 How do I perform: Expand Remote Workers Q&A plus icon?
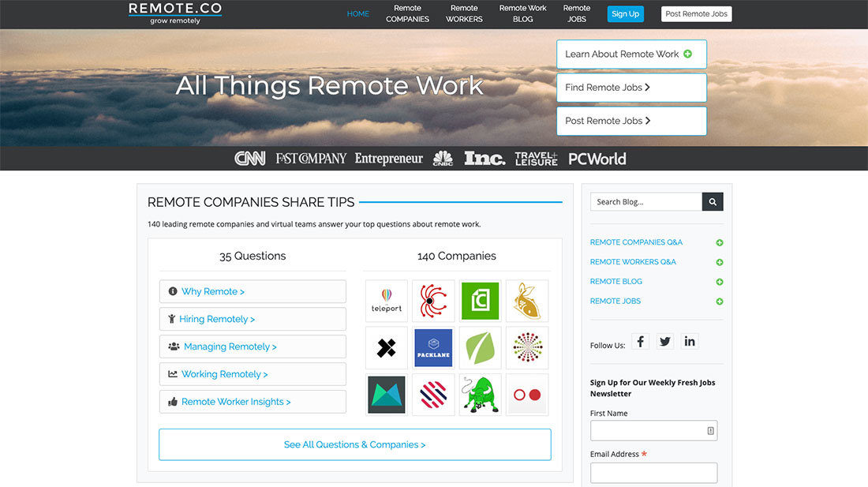click(x=720, y=262)
